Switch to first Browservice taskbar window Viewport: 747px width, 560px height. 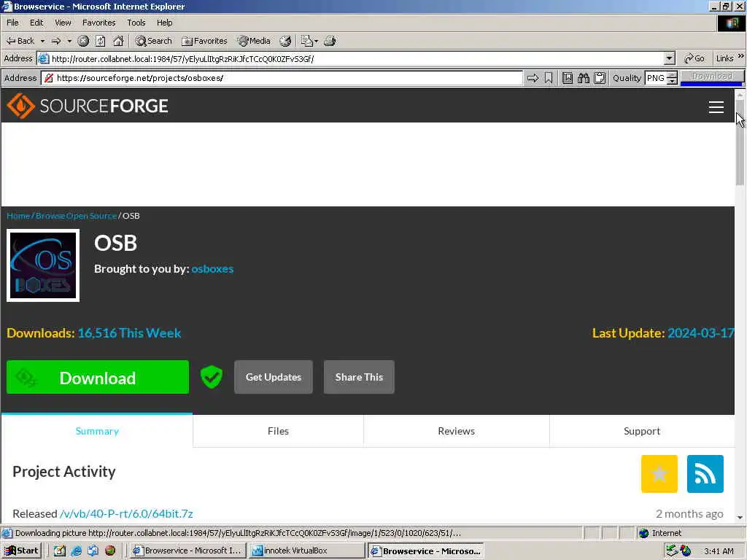(x=189, y=551)
